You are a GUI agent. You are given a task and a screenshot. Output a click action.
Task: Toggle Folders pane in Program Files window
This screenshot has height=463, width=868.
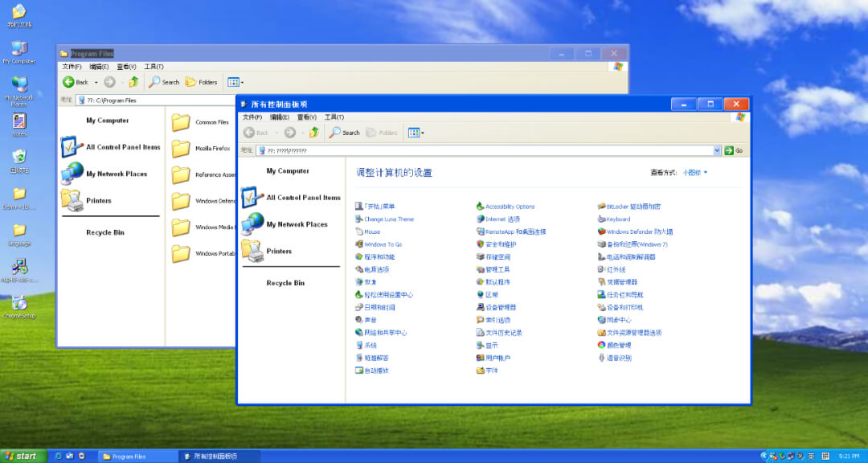point(202,82)
